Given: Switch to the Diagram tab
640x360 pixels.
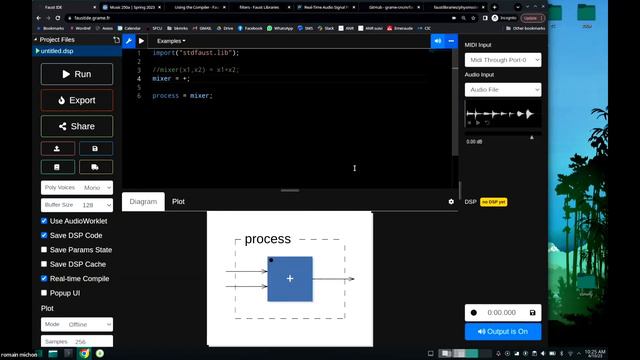Looking at the screenshot, I should coord(143,202).
